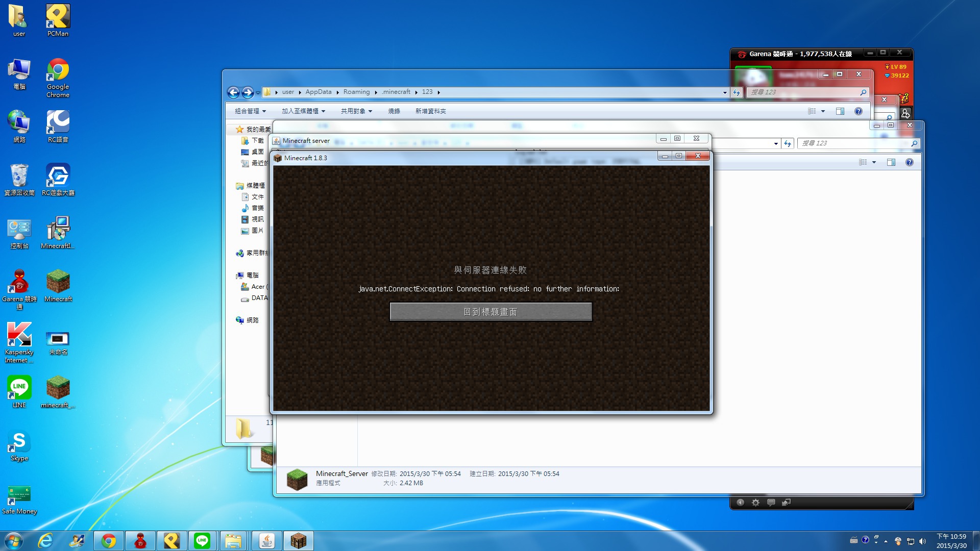Viewport: 980px width, 551px height.
Task: Click the volume speaker tray icon
Action: (x=922, y=541)
